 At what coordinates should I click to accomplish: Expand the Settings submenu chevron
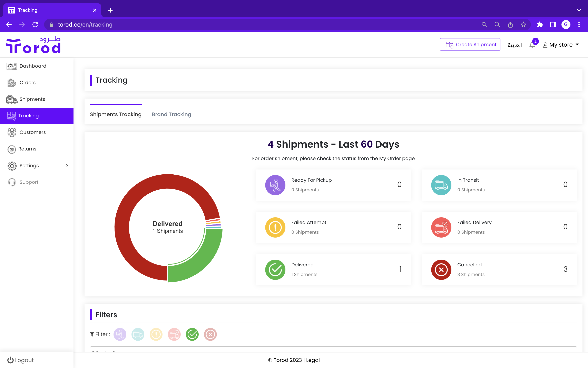[67, 166]
